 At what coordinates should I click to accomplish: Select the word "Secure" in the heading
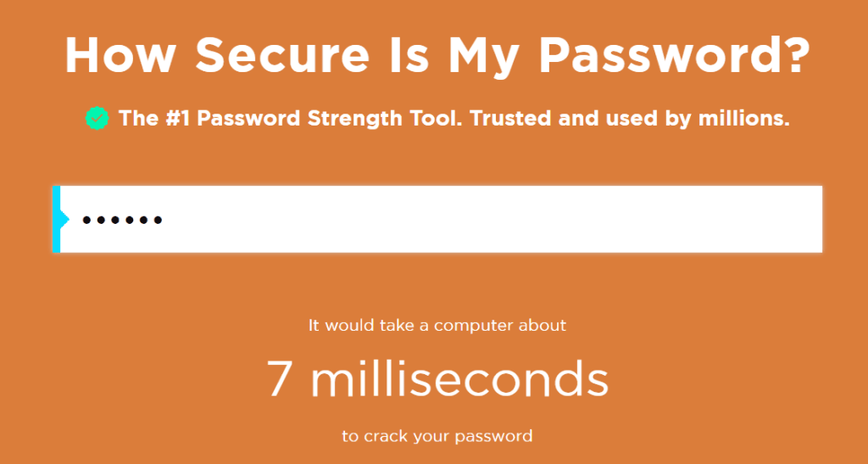tap(262, 55)
